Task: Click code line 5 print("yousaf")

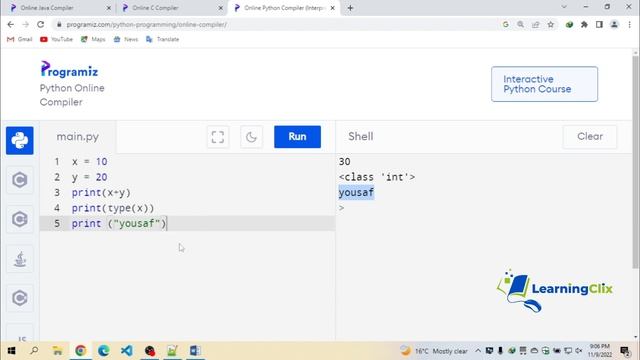Action: (x=119, y=224)
